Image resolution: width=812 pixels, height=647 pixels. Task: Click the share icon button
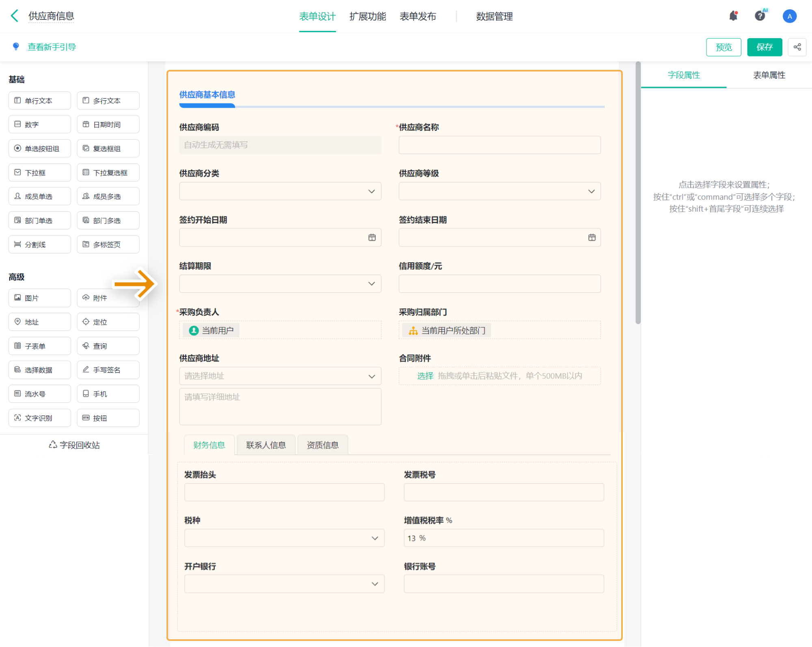(x=797, y=47)
